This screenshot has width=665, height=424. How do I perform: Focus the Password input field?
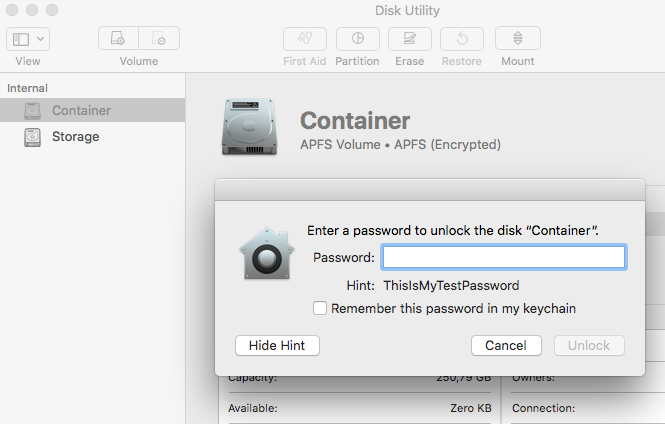click(504, 258)
